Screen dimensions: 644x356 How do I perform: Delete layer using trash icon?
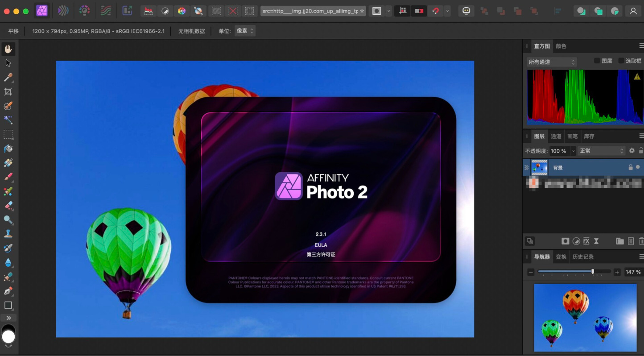pos(641,241)
